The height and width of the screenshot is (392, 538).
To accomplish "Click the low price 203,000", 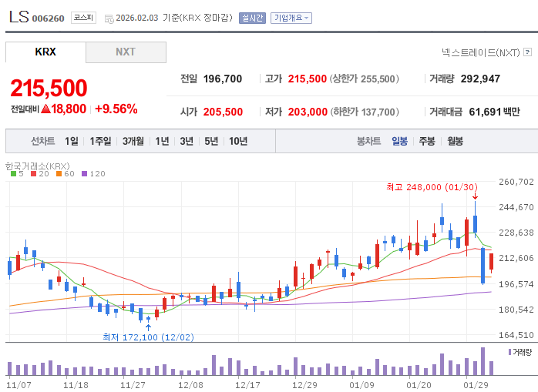I will 308,112.
